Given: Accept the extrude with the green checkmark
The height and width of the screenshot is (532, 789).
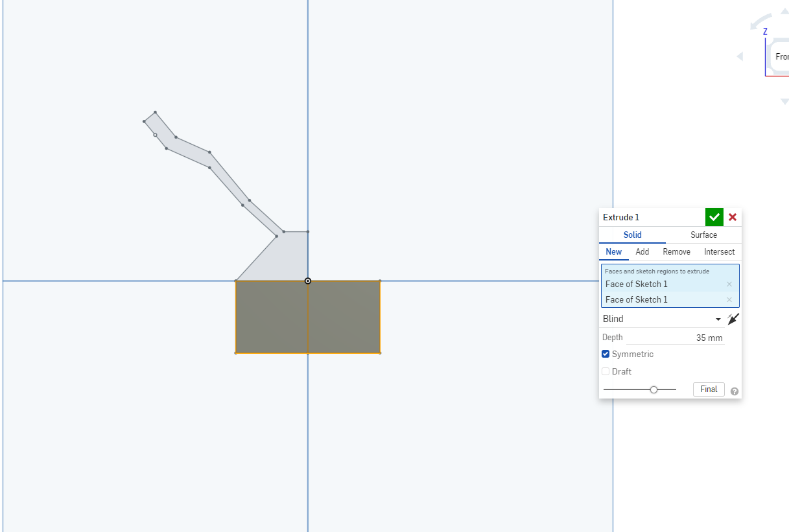Looking at the screenshot, I should point(714,217).
